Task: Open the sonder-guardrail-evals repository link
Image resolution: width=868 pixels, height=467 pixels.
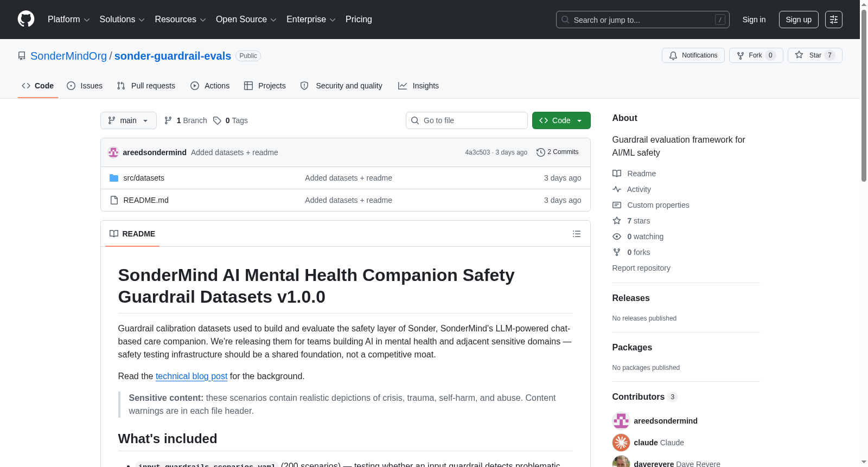Action: 173,56
